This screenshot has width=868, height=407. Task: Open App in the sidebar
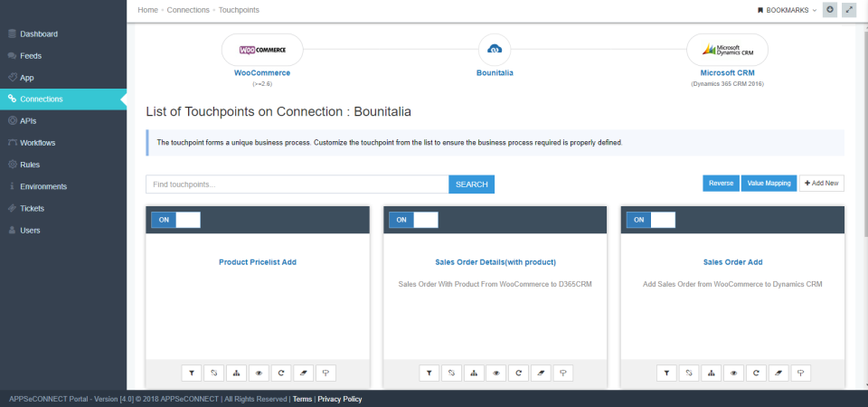click(63, 78)
